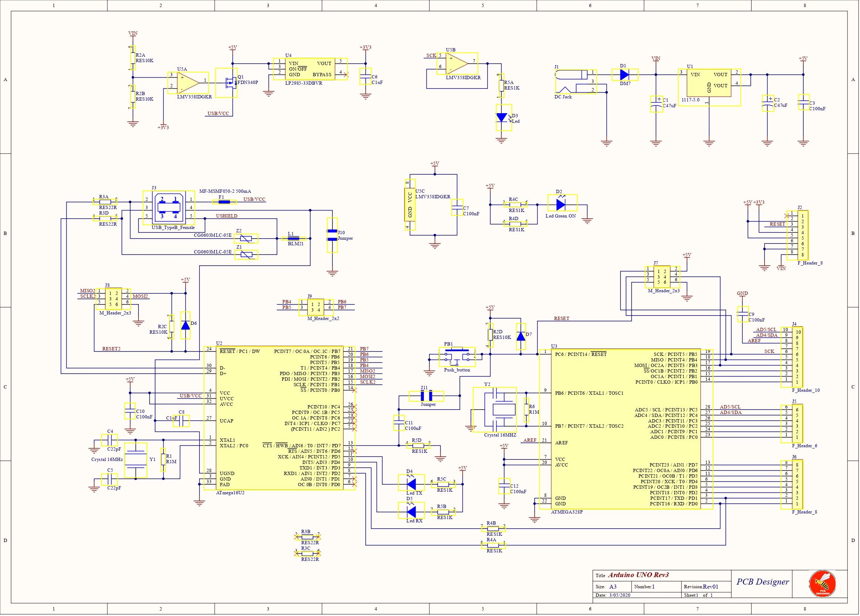Click the R4A resistor symbol
The image size is (860, 616).
pyautogui.click(x=493, y=545)
